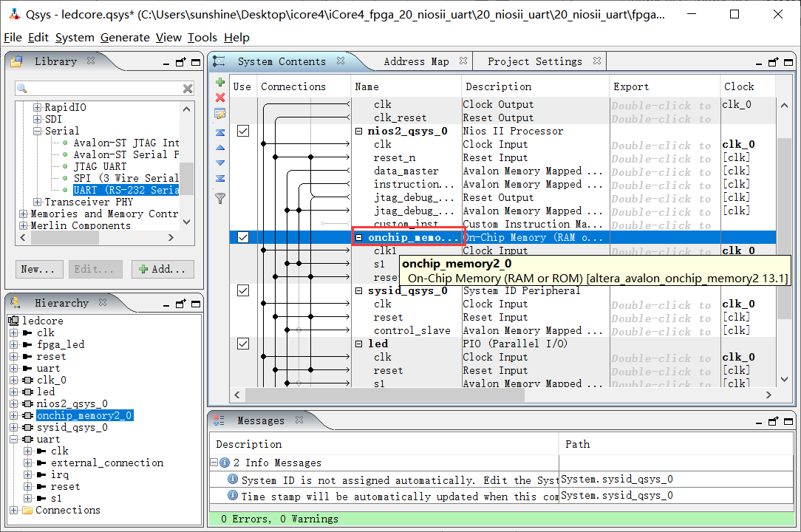Collapse the onchip_memory2_0 row in System Contents
Viewport: 801px width, 532px height.
point(359,238)
